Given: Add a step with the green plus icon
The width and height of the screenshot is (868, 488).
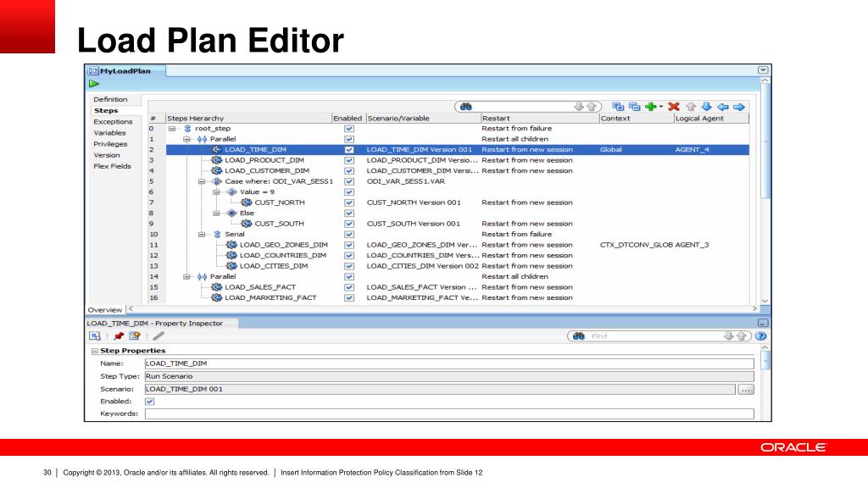Looking at the screenshot, I should (x=651, y=106).
